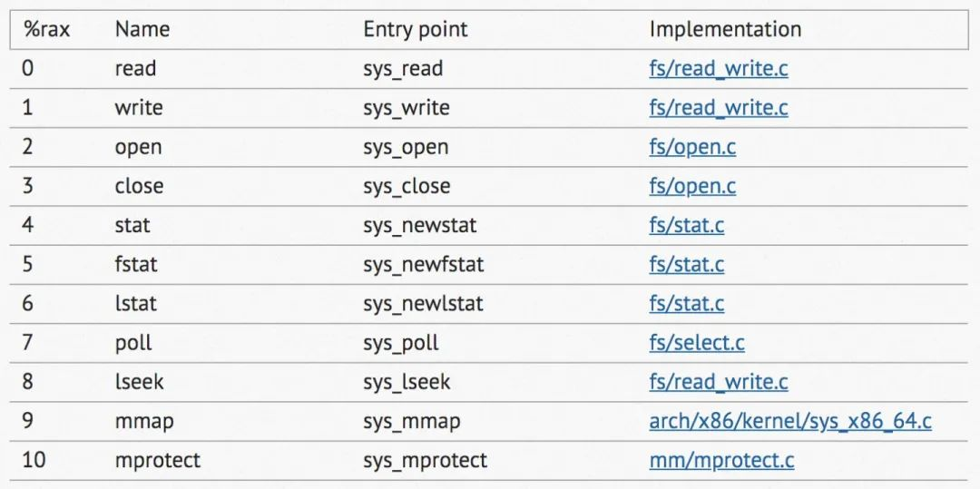
Task: Click the %rax column header
Action: (46, 29)
